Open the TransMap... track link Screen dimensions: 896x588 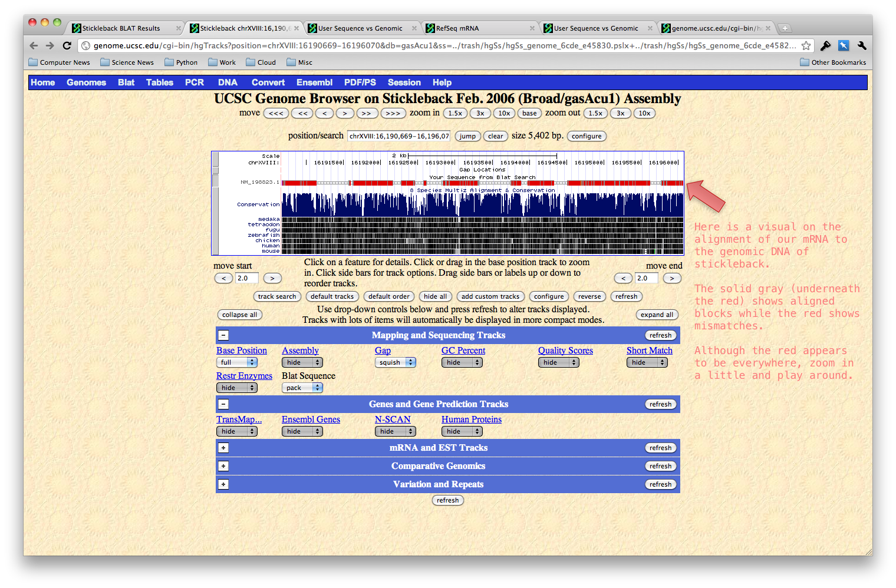coord(239,419)
